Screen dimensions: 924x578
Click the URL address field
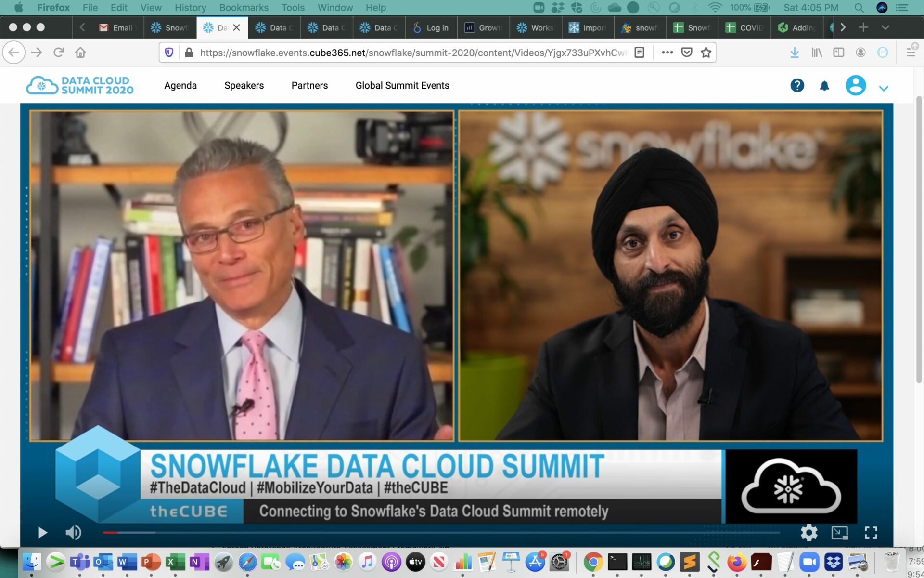[x=414, y=53]
